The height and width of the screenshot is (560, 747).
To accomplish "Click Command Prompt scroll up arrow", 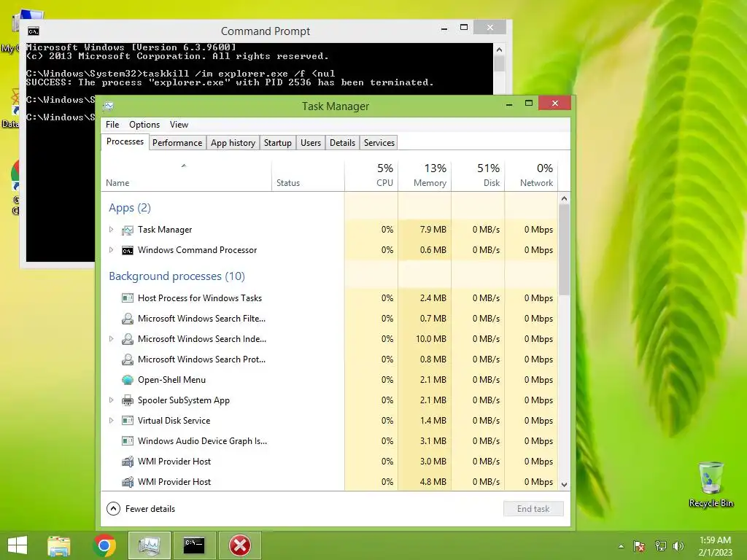I will coord(499,50).
